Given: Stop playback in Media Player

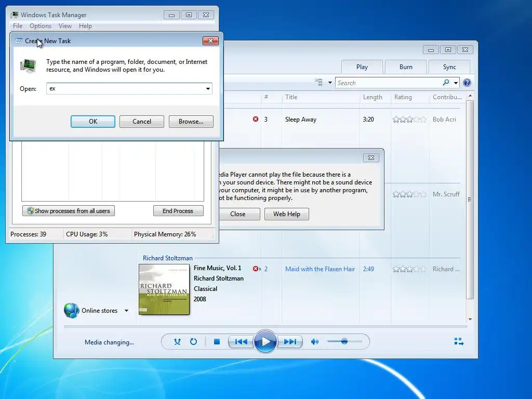Looking at the screenshot, I should tap(217, 342).
